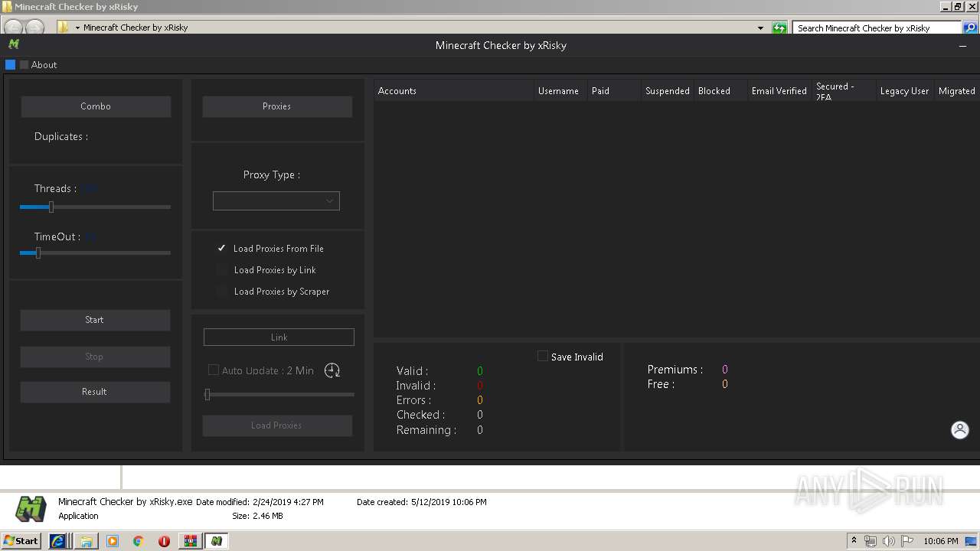Click the blue square tab indicator
980x551 pixels.
[11, 65]
